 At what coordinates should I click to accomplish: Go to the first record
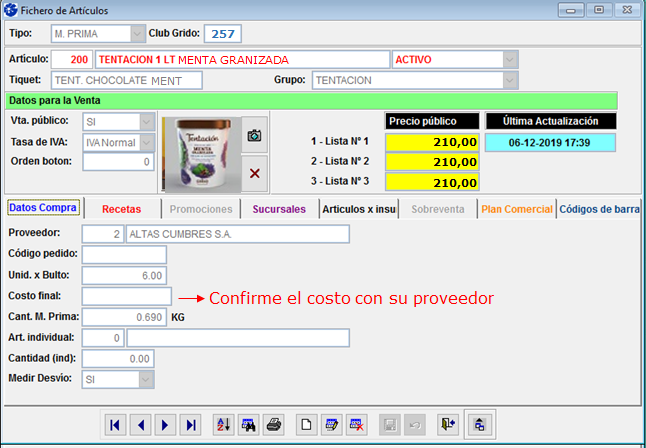coord(116,425)
